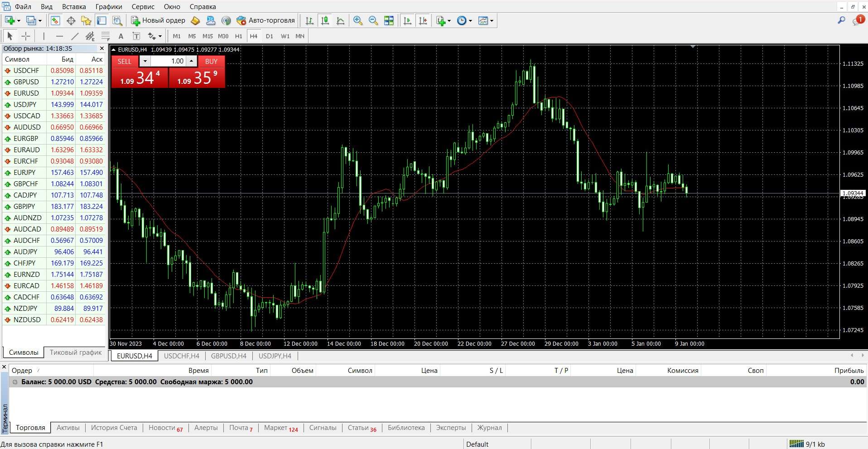Screen dimensions: 868x449
Task: Toggle the Navigator panel icon
Action: [x=86, y=20]
